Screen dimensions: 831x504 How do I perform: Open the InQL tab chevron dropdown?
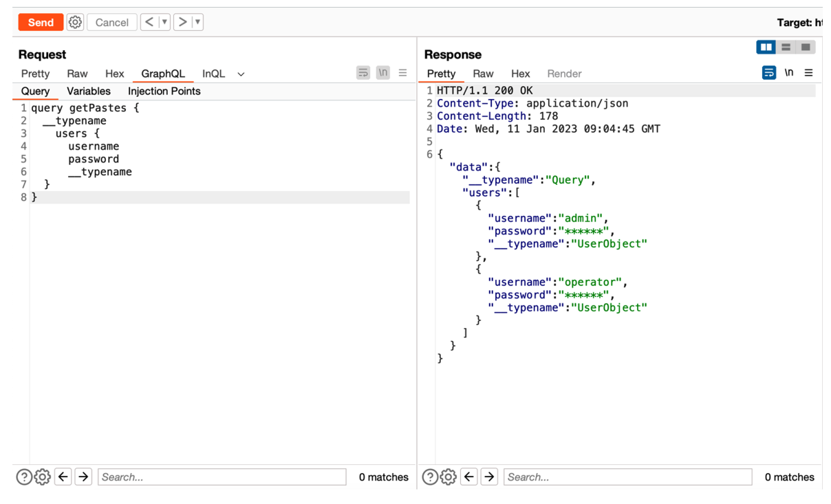(240, 74)
